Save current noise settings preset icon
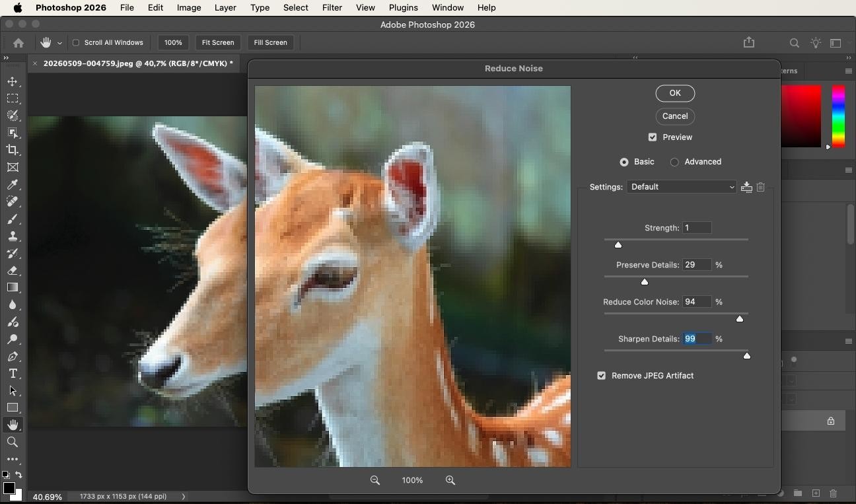 tap(746, 187)
